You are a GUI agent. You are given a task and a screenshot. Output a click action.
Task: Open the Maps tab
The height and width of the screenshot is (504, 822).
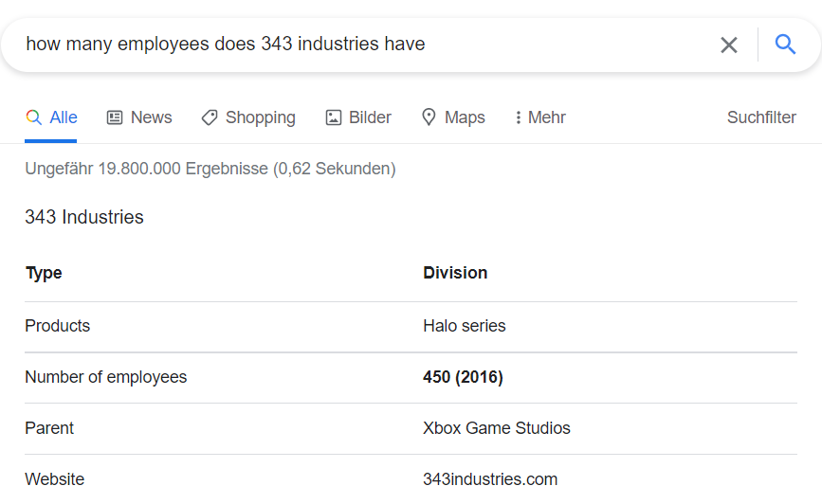click(x=453, y=117)
